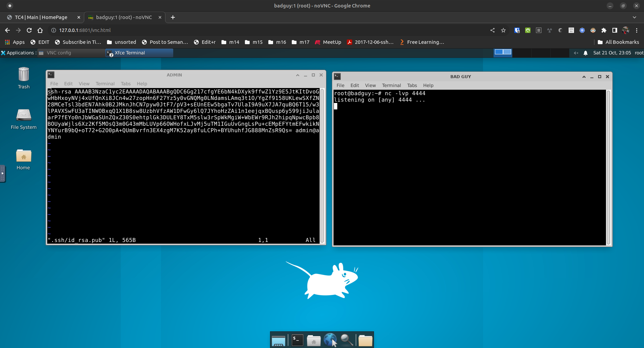Click the ADMIN terminal vertical scrollbar
The image size is (644, 348).
click(x=322, y=166)
